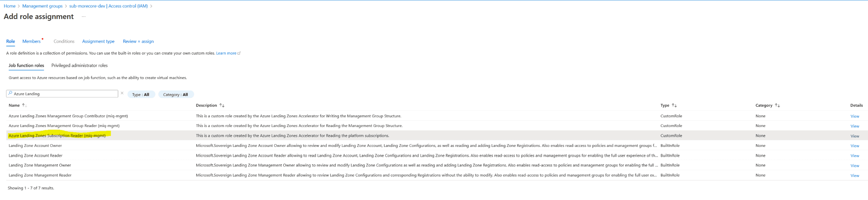Select Azure Landing Zones Subscription Reader (miq-mgmt)
This screenshot has height=200, width=868.
click(x=57, y=136)
